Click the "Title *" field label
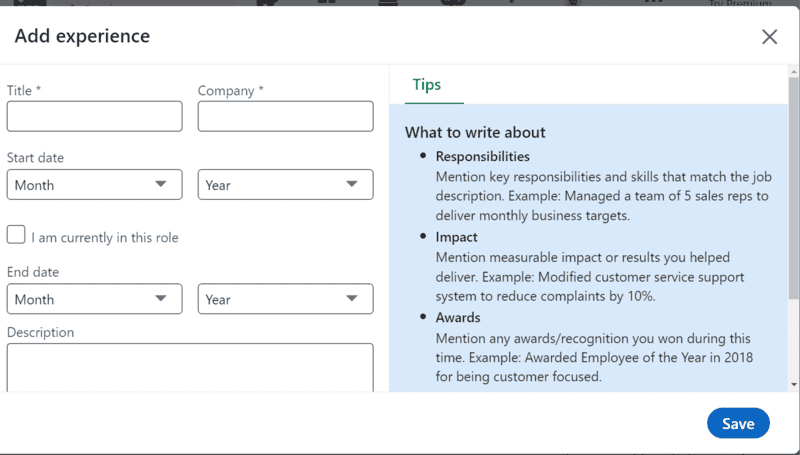The height and width of the screenshot is (455, 800). [x=24, y=91]
